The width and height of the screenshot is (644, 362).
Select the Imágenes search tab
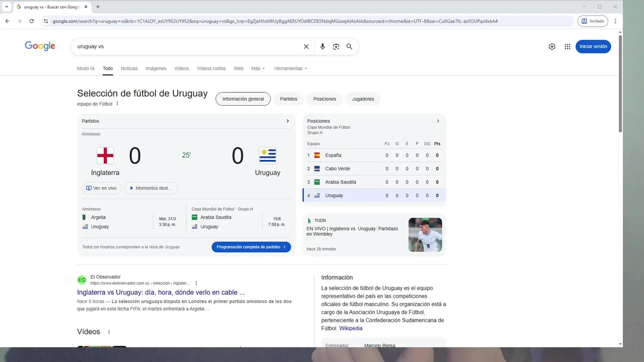point(156,68)
